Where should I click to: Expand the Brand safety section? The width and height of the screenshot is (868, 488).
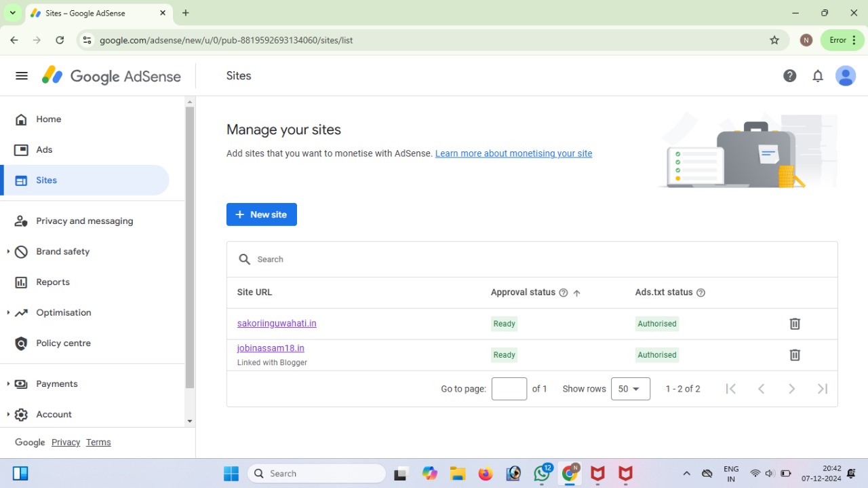pyautogui.click(x=8, y=252)
